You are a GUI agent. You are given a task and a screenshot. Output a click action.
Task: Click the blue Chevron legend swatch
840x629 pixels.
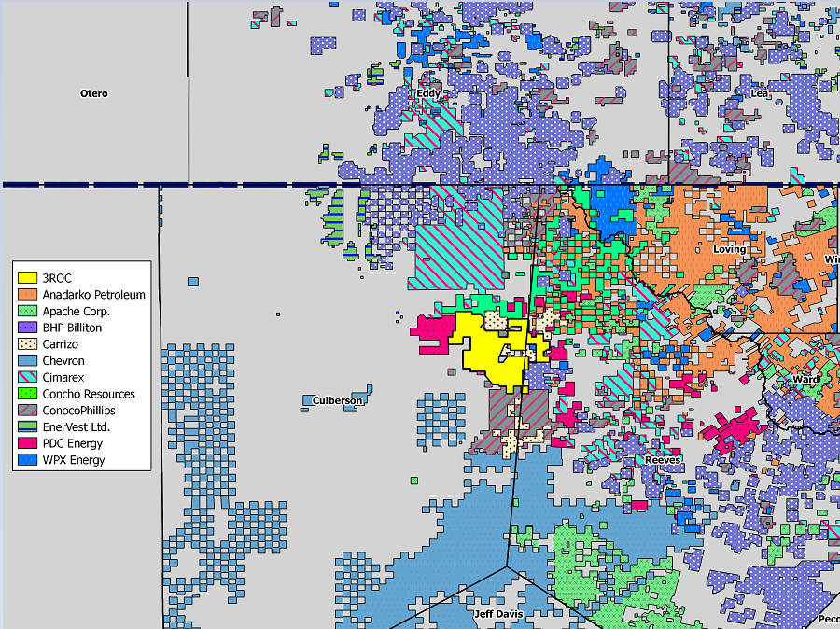click(x=27, y=360)
